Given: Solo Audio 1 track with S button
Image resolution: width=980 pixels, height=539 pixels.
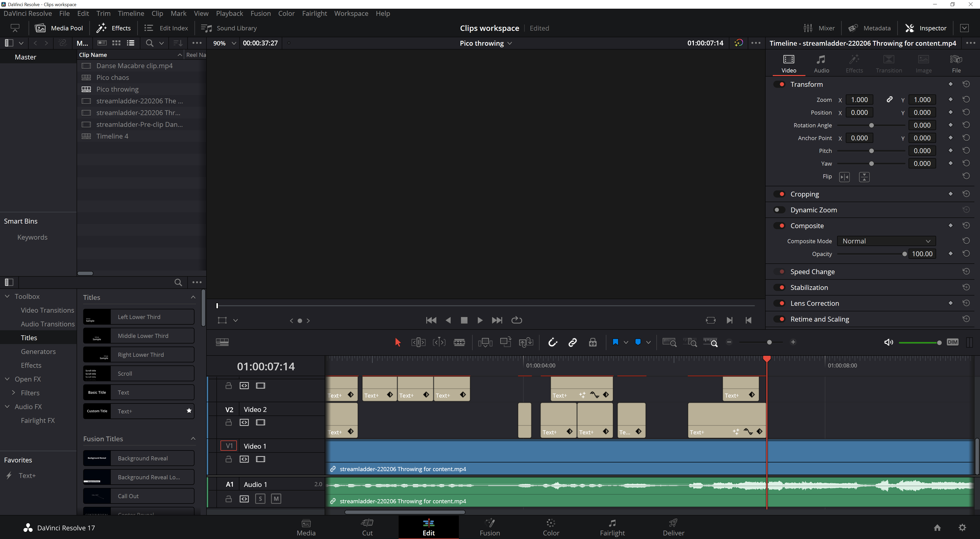Looking at the screenshot, I should point(260,499).
